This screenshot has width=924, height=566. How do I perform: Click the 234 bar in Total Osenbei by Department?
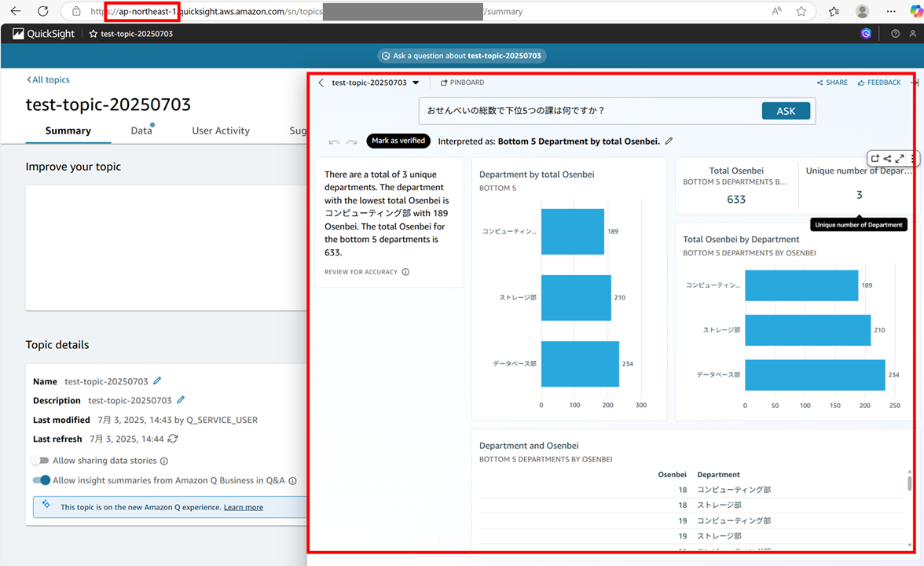tap(815, 375)
